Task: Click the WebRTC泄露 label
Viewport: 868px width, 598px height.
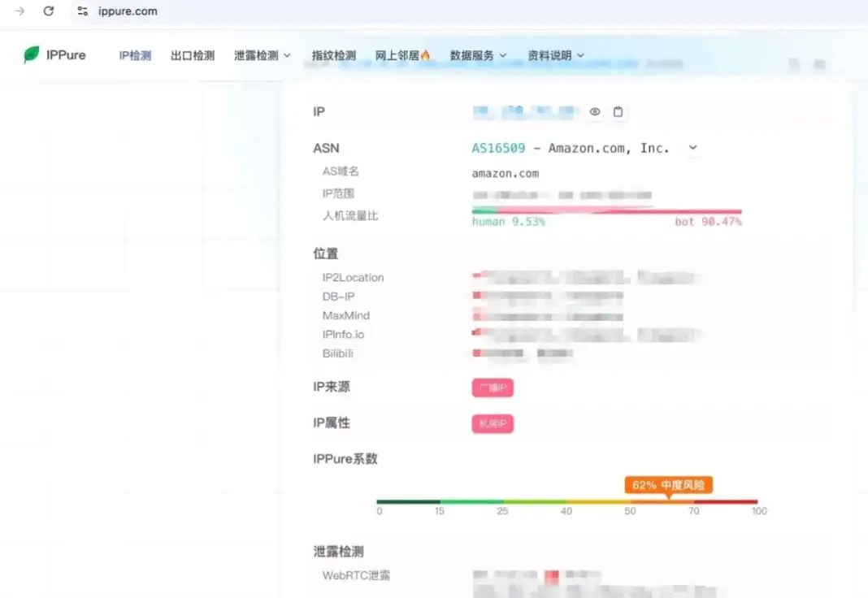Action: coord(357,575)
